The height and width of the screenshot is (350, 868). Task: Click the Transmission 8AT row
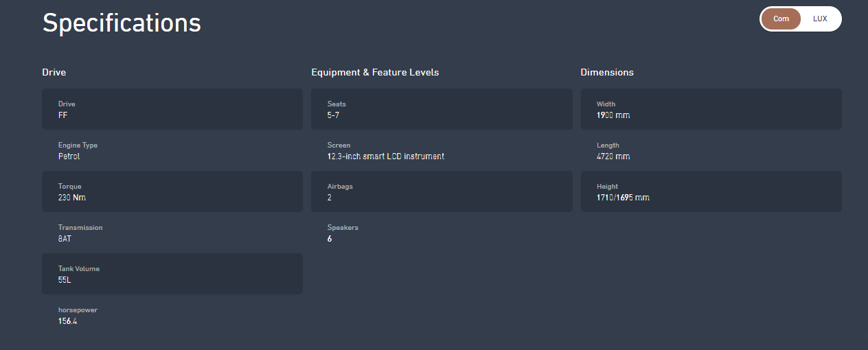tap(172, 233)
